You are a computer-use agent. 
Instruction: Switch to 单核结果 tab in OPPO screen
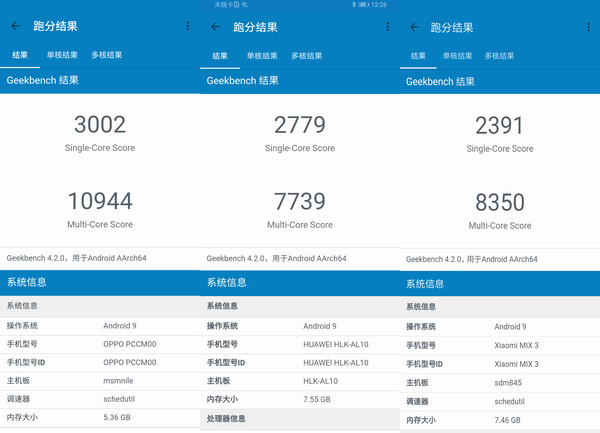point(62,55)
